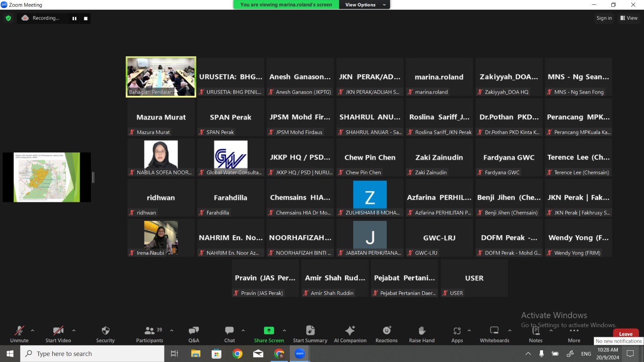Click the Unmute microphone icon
The image size is (644, 362).
(x=19, y=331)
